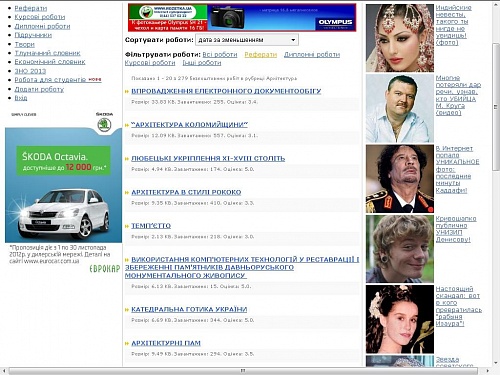Image resolution: width=500 pixels, height=375 pixels.
Task: Click the scroll-down arrow of the vertical scrollbar
Action: tap(495, 363)
